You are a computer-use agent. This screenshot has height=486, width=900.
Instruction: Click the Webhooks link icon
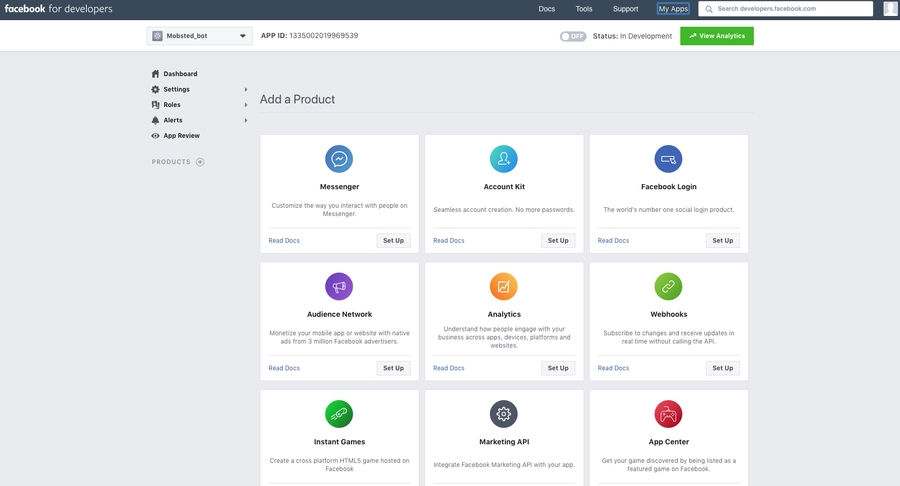click(668, 286)
